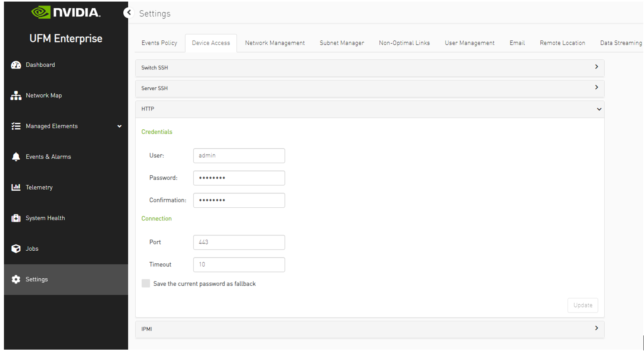Click the NVIDIA logo
This screenshot has height=352, width=644.
[66, 12]
